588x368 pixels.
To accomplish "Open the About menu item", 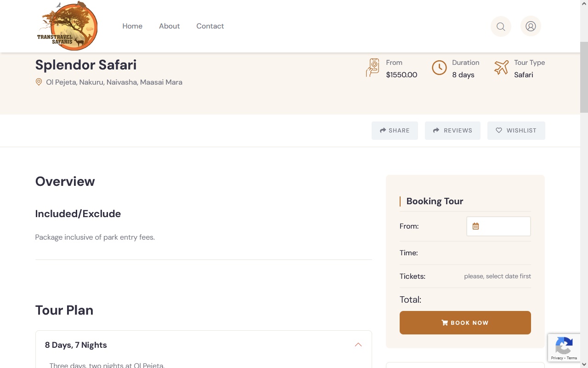I will (169, 26).
